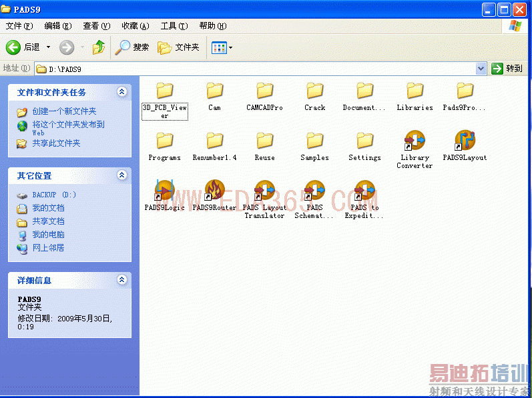Close the PADS9 window
The width and height of the screenshot is (532, 398).
(x=519, y=10)
